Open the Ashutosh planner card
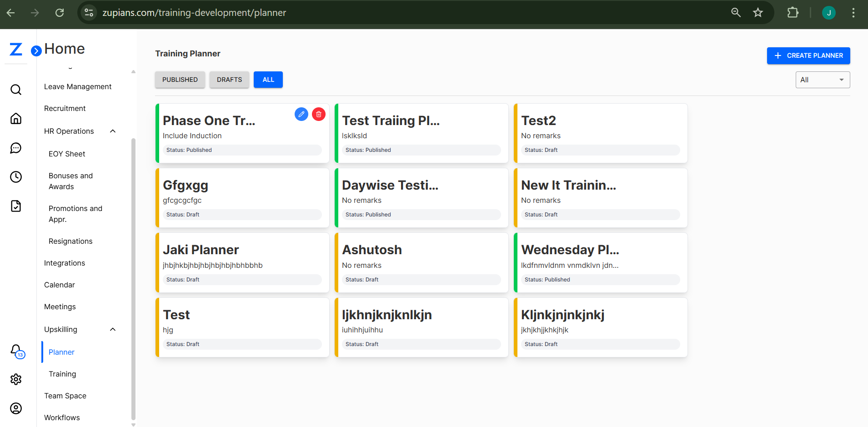 [x=421, y=263]
